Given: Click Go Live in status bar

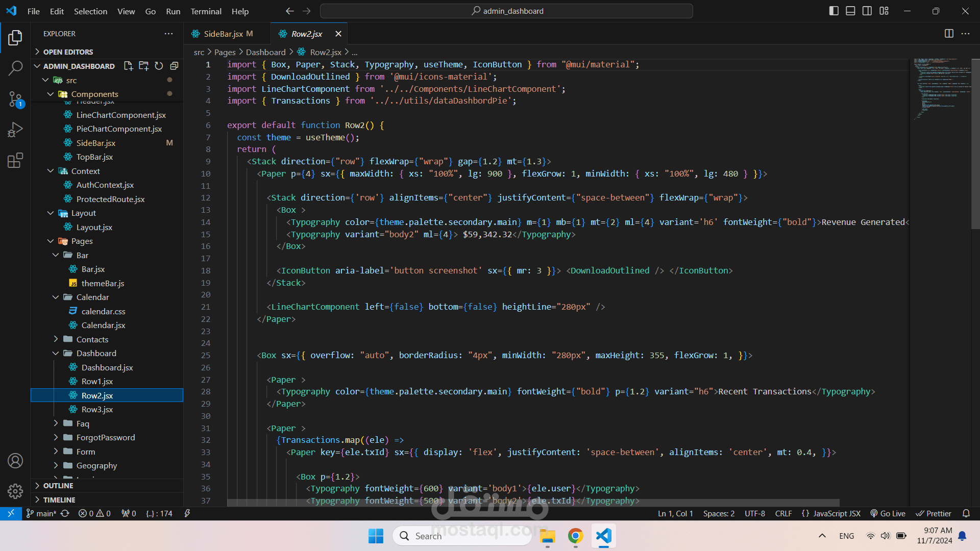Looking at the screenshot, I should coord(888,513).
